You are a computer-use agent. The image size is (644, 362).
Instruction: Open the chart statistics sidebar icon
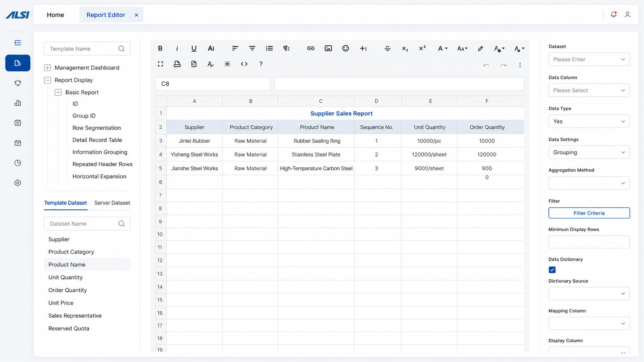pos(18,103)
